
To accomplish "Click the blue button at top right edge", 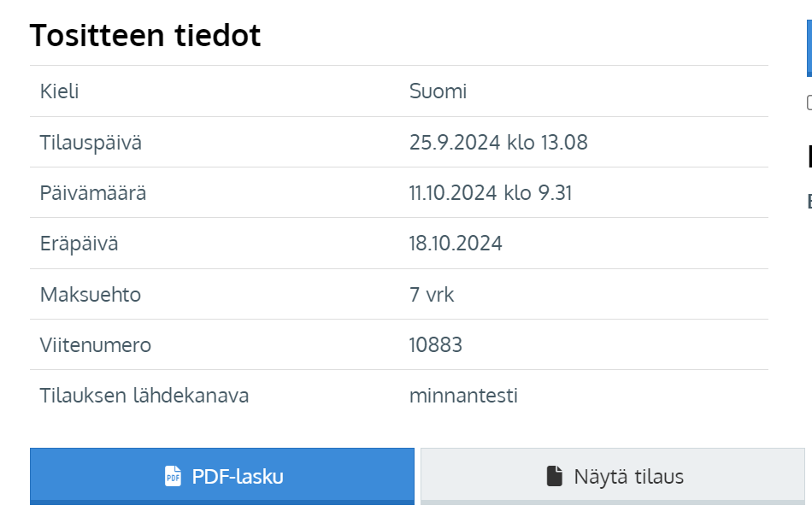I will [809, 48].
